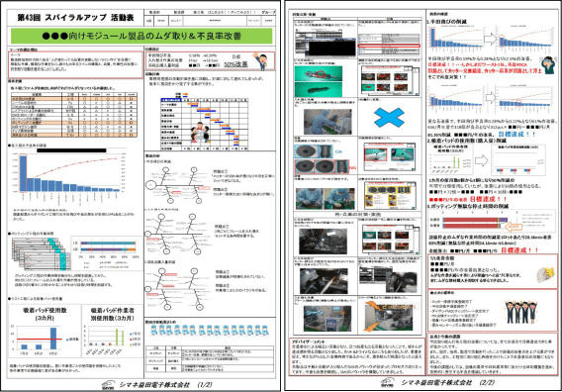Viewport: 562px width, 392px height.
Task: Click the orange arrow on potting bar chart
Action: click(x=514, y=227)
